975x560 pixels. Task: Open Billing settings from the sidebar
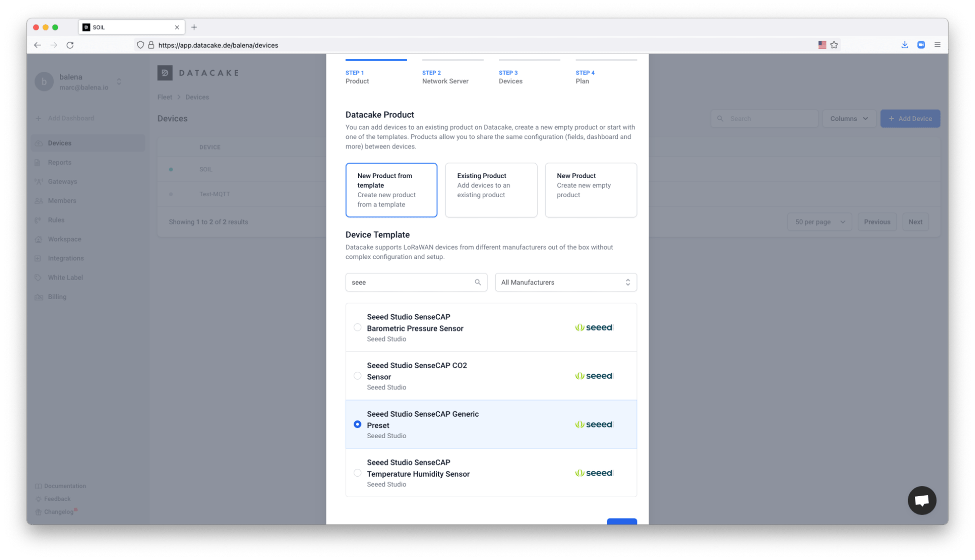(57, 296)
